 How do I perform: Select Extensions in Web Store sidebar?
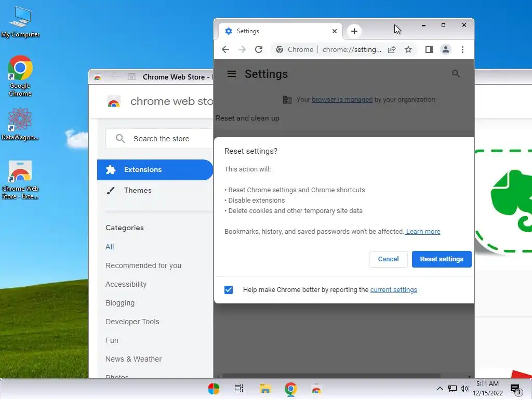[x=155, y=170]
